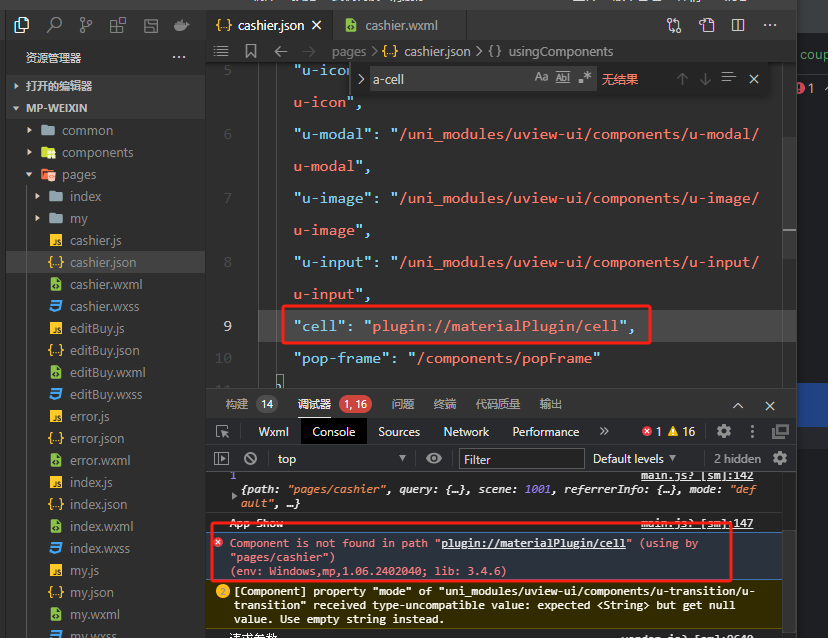
Task: Split the editor with the split icon
Action: [738, 25]
